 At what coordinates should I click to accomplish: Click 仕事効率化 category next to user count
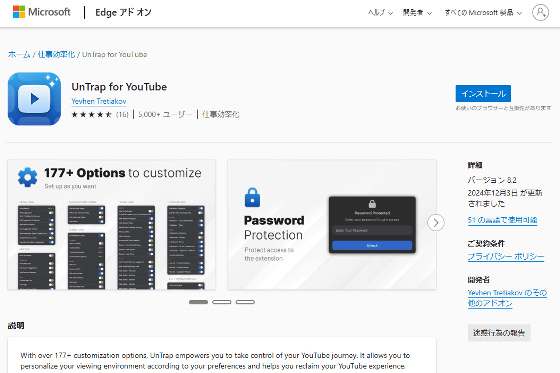click(x=220, y=114)
